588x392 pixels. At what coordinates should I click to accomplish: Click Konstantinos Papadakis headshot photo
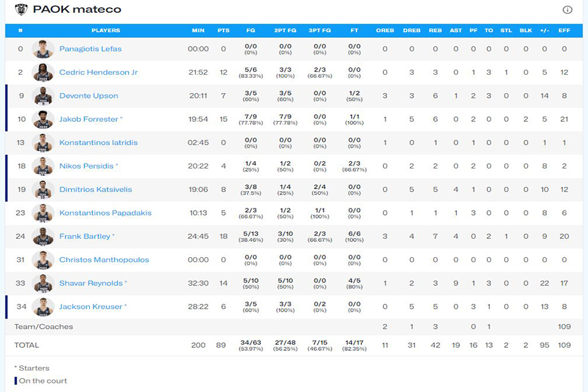[x=43, y=213]
